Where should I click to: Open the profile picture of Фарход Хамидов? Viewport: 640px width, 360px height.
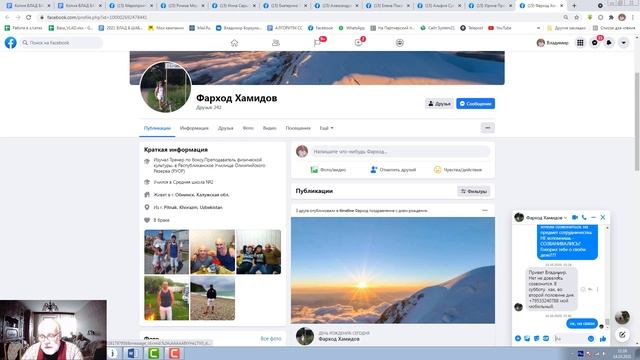point(165,87)
